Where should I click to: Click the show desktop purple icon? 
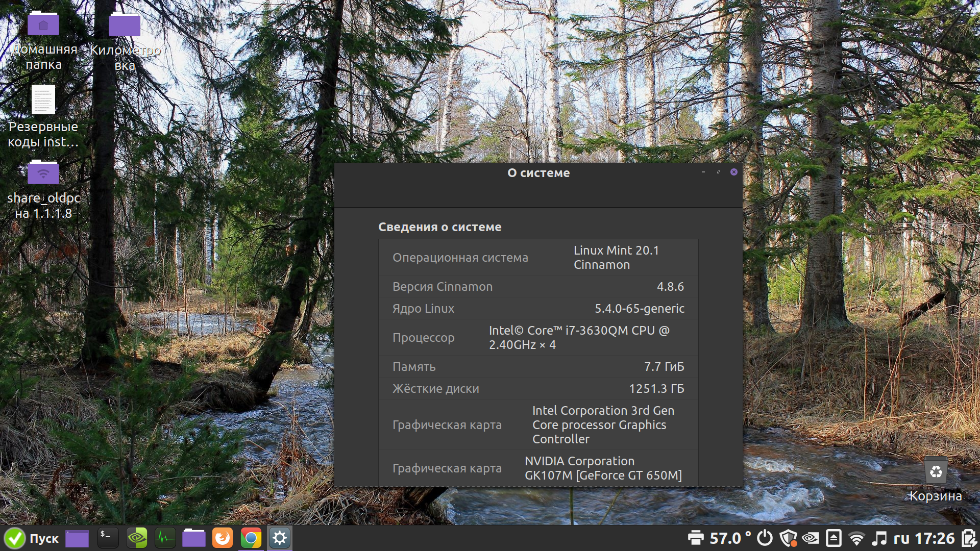pyautogui.click(x=77, y=538)
